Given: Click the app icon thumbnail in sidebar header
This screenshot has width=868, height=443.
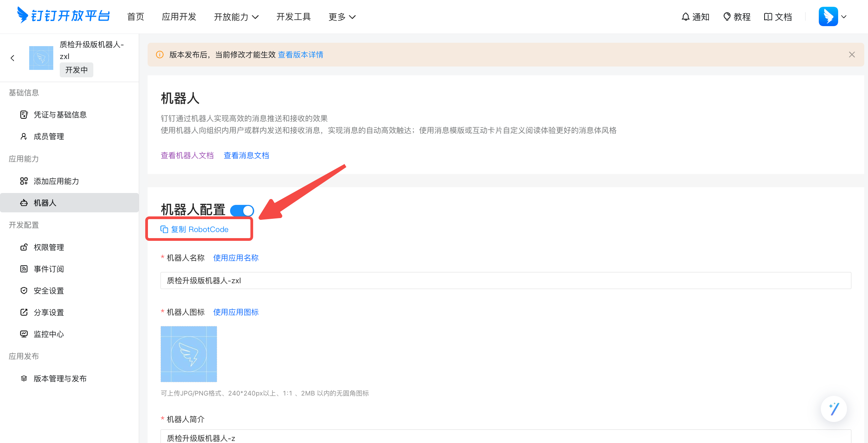Looking at the screenshot, I should [41, 58].
